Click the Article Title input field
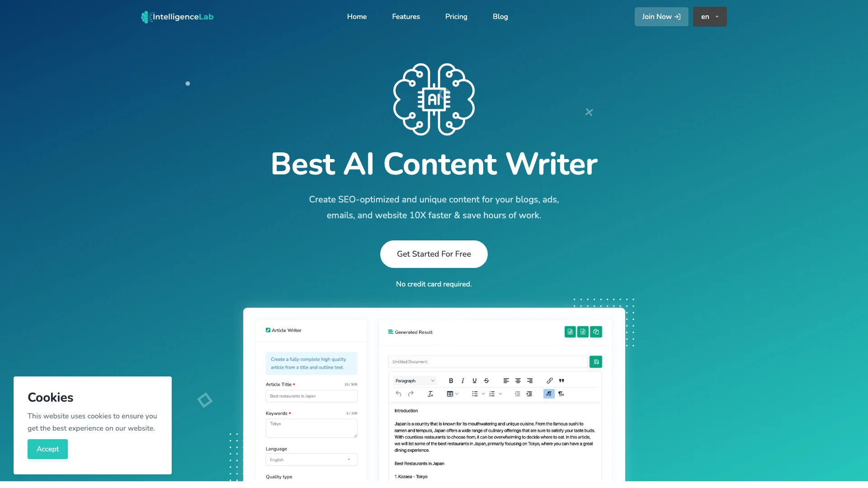Viewport: 868px width, 488px height. click(311, 396)
